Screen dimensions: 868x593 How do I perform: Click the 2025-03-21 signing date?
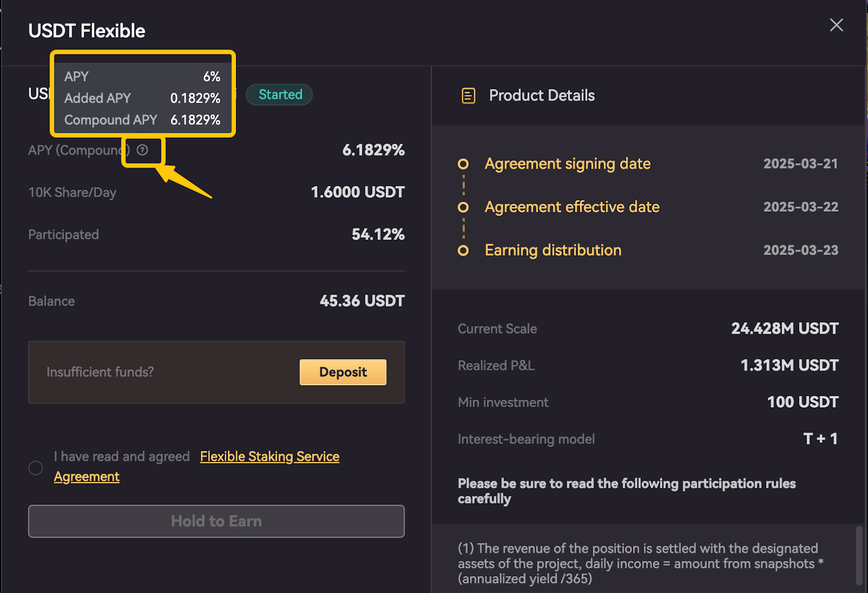tap(801, 164)
